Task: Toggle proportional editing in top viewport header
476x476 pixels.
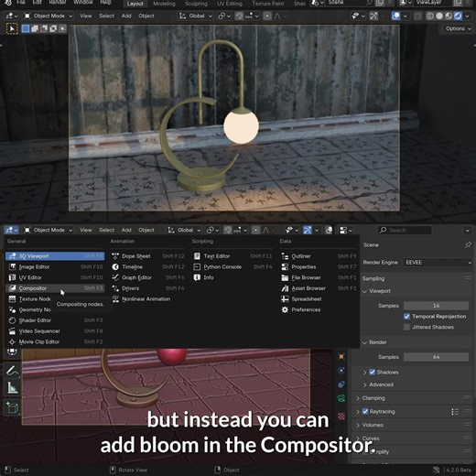Action: [x=267, y=16]
